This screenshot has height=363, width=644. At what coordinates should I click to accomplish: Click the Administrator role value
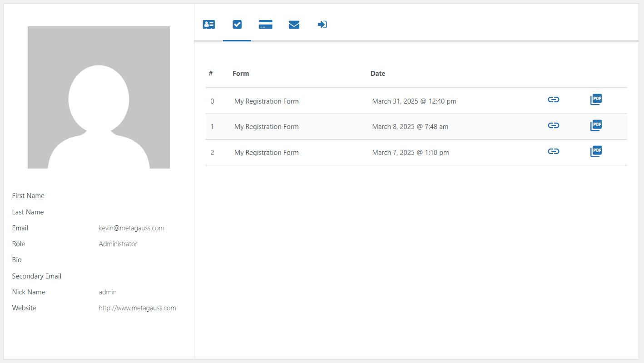tap(118, 244)
